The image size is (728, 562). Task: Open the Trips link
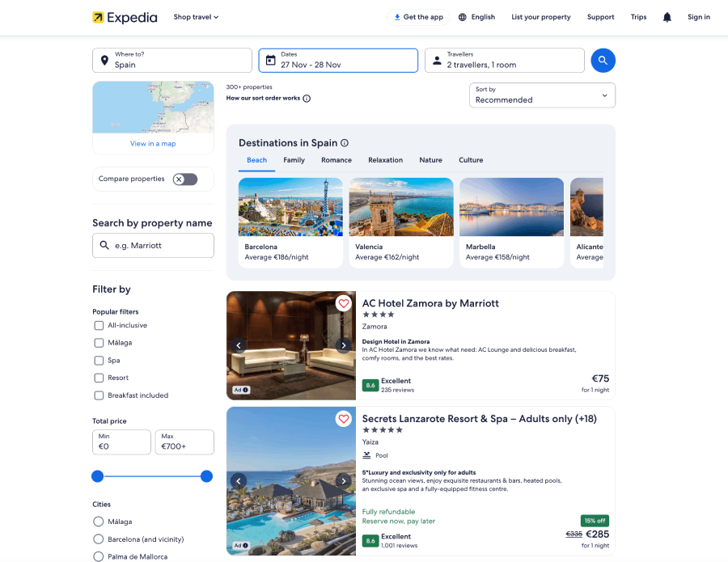638,17
